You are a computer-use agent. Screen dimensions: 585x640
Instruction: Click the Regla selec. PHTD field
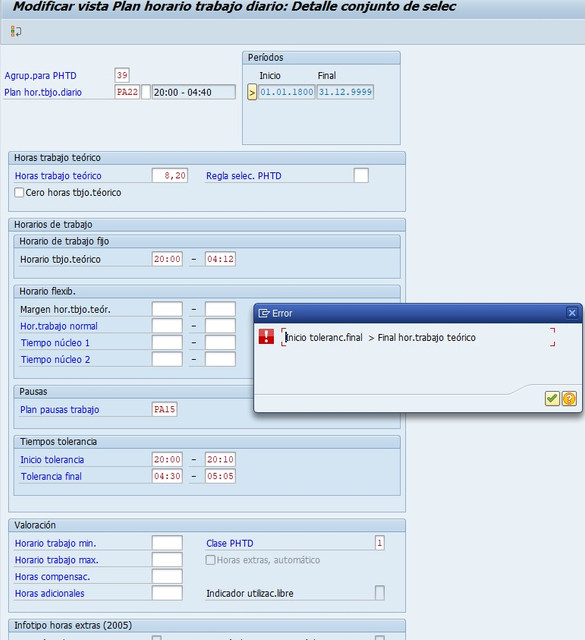click(361, 176)
